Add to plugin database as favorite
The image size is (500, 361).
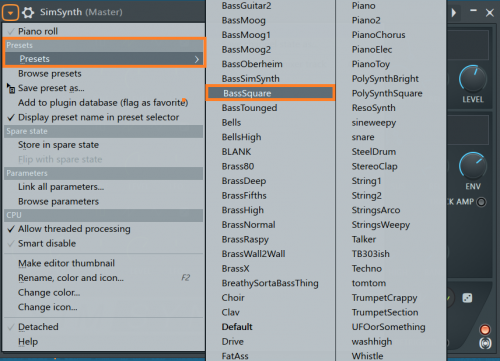pyautogui.click(x=103, y=103)
